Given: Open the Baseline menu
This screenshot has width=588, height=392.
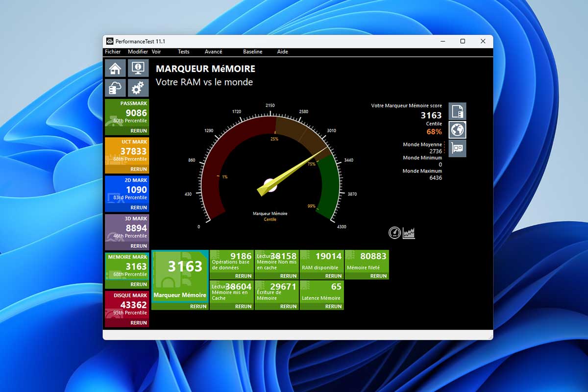Looking at the screenshot, I should 252,52.
